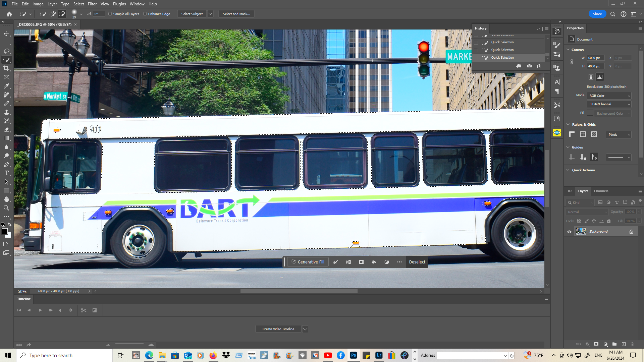Select the Eraser tool
The width and height of the screenshot is (644, 362).
[6, 129]
